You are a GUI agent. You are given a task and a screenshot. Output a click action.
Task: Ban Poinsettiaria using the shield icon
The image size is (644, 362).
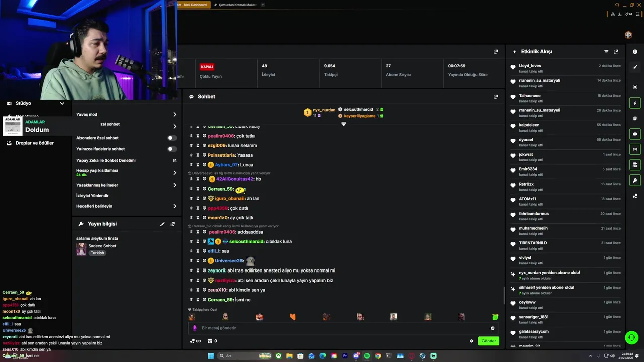click(x=204, y=155)
